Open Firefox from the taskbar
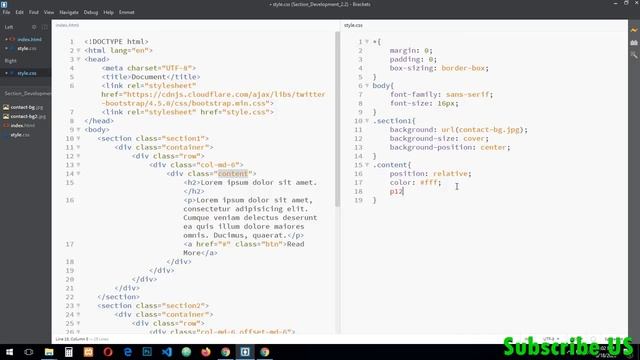Viewport: 640px width, 360px height. coord(206,352)
